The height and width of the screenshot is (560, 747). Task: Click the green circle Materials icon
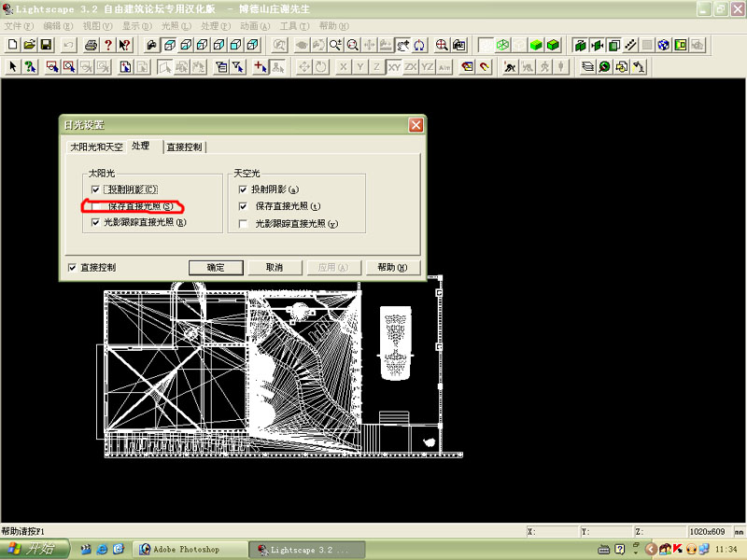click(x=604, y=66)
